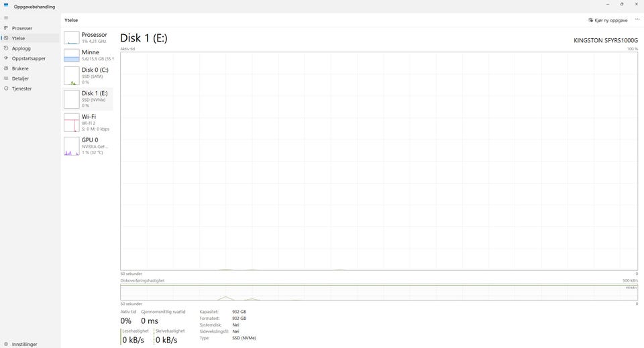Select the Disk 1 (E:) graph thumbnail
This screenshot has width=644, height=348.
tap(72, 99)
